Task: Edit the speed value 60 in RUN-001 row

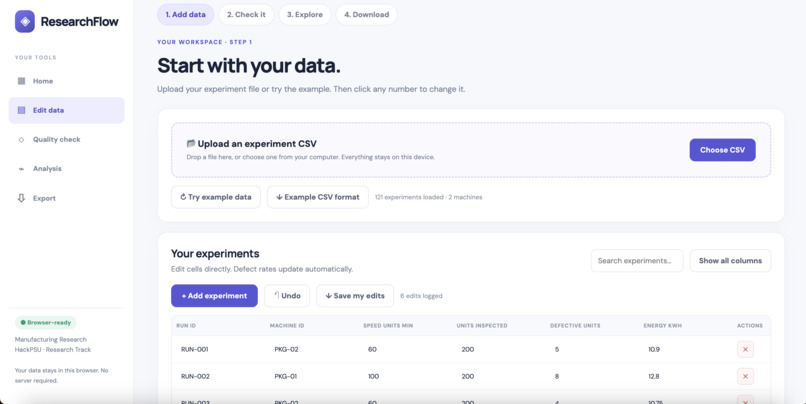Action: (x=372, y=350)
